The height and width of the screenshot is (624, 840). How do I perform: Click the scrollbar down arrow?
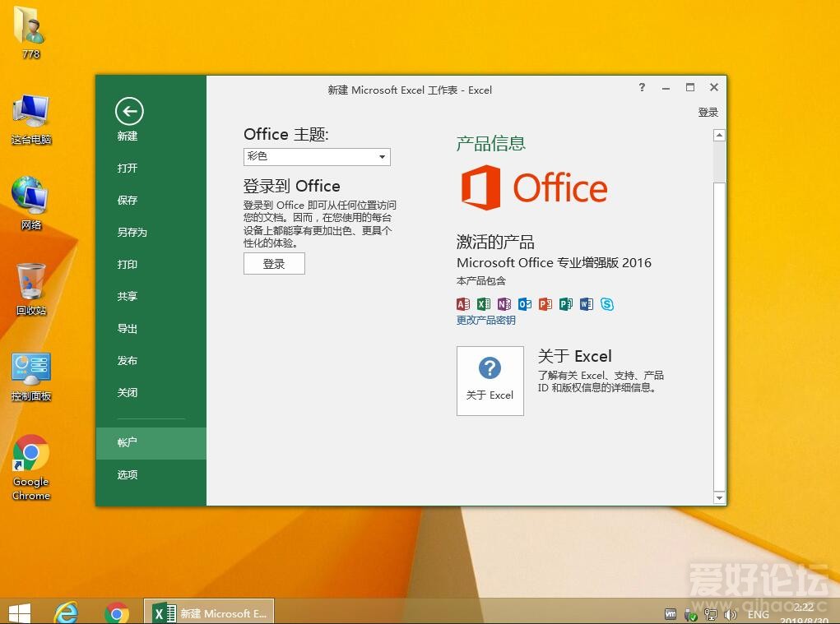[x=719, y=498]
